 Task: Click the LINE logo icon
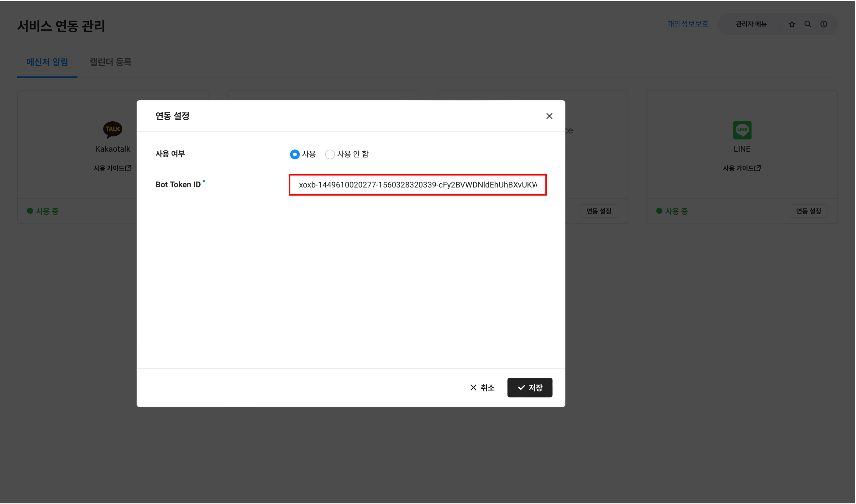pyautogui.click(x=742, y=130)
